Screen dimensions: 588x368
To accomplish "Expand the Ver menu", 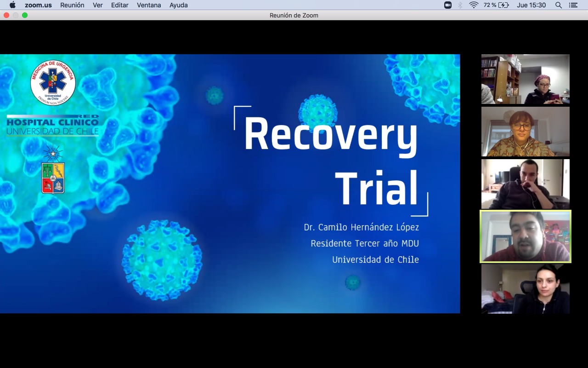I will point(98,5).
